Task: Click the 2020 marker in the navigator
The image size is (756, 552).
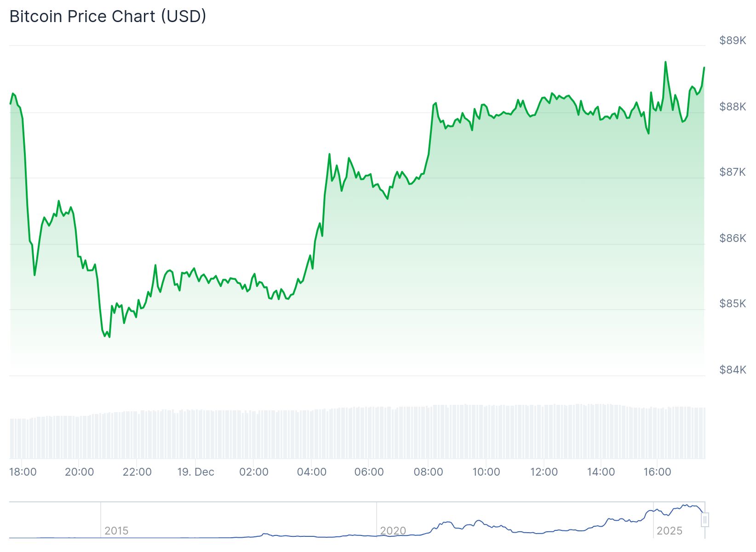Action: click(393, 530)
